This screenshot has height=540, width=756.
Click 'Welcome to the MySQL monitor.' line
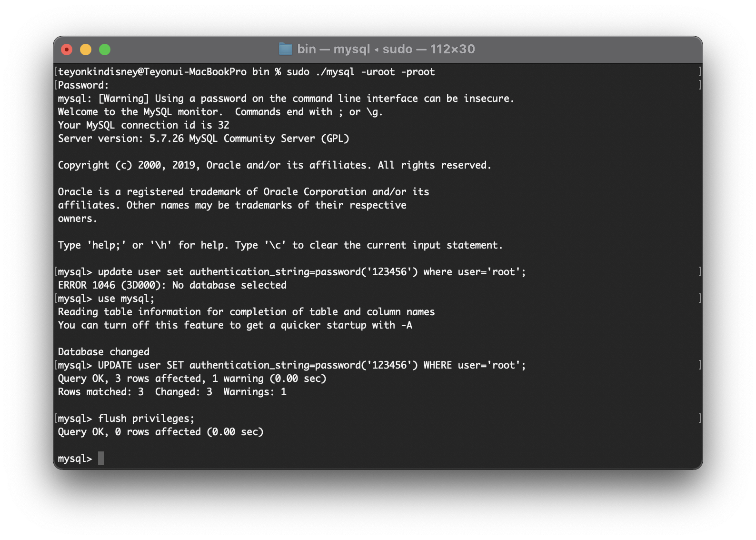220,112
